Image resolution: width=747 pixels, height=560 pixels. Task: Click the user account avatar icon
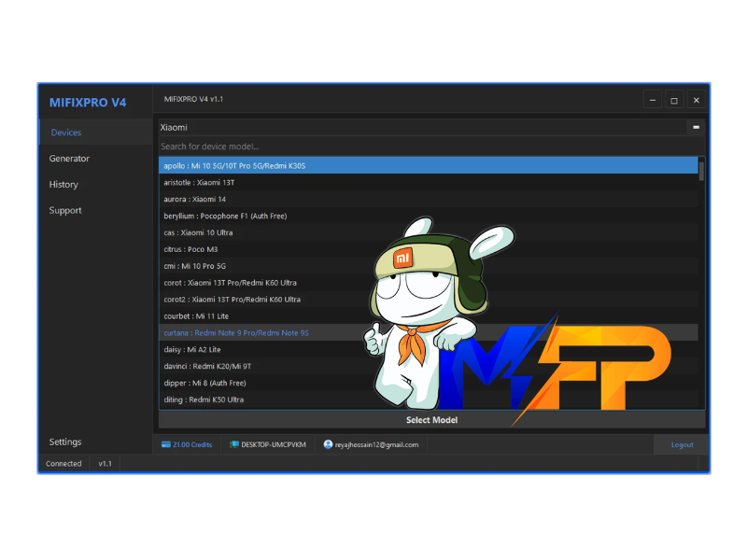tap(328, 444)
